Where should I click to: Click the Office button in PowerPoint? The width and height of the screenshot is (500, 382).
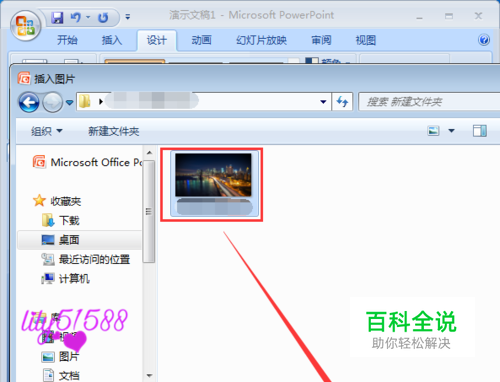[26, 26]
